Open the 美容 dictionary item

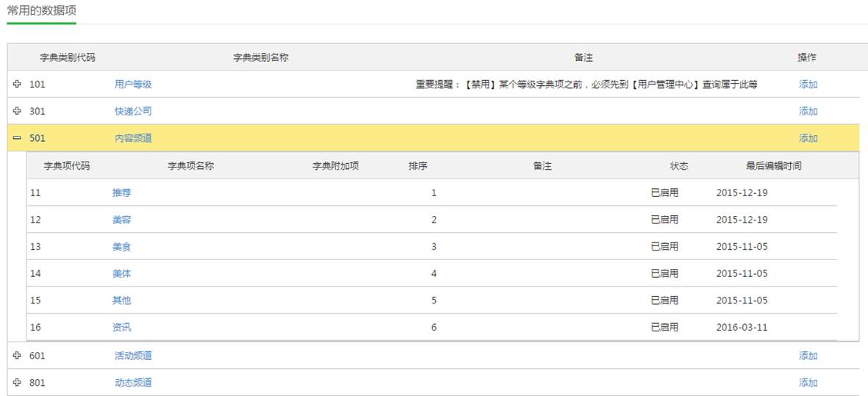pos(122,220)
